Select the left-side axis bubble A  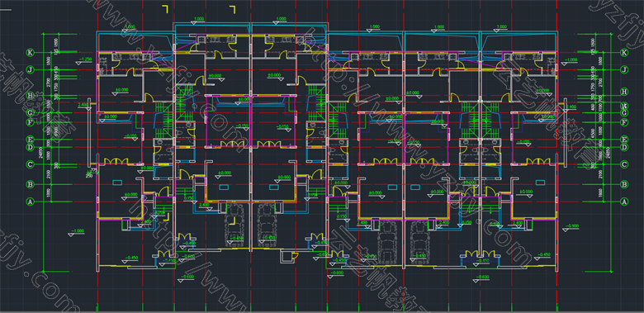click(x=30, y=202)
